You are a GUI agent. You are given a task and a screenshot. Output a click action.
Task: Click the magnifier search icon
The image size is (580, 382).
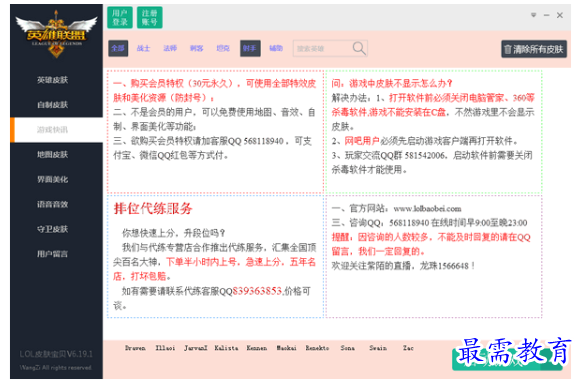[359, 48]
